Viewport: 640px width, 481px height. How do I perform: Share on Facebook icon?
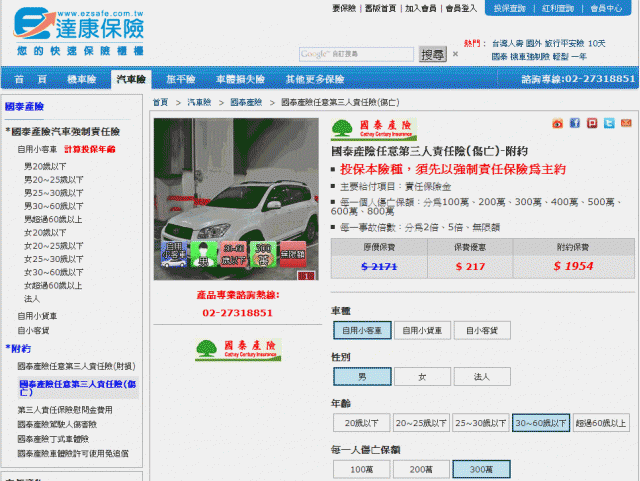(575, 123)
